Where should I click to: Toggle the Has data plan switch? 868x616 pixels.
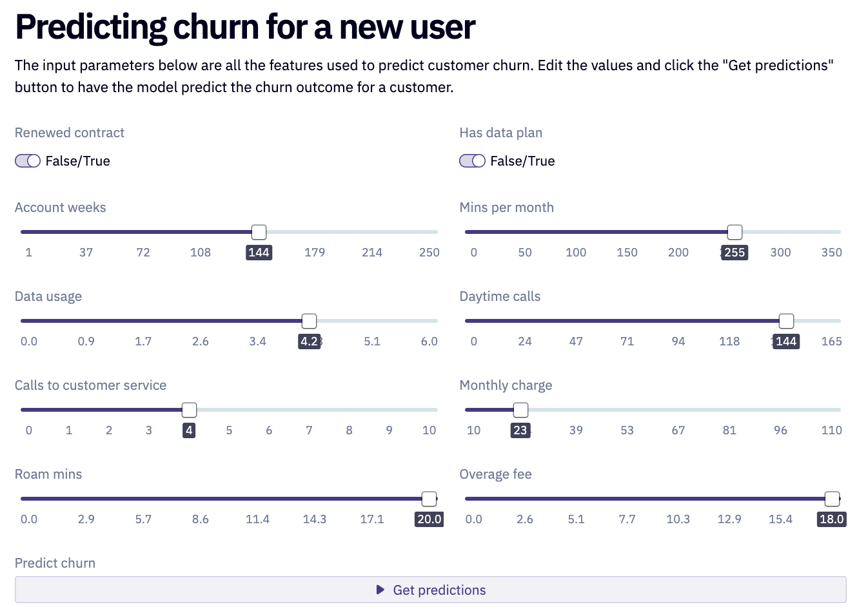point(472,161)
